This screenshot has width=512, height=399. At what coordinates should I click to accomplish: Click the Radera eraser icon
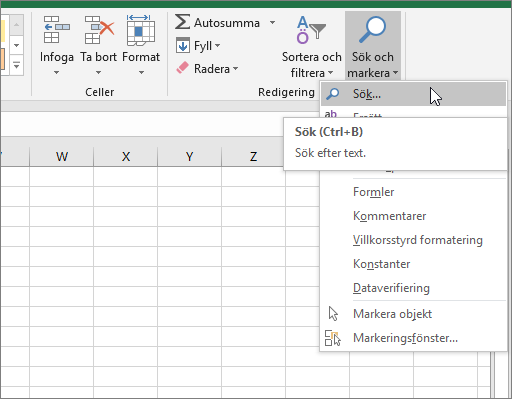(x=182, y=68)
